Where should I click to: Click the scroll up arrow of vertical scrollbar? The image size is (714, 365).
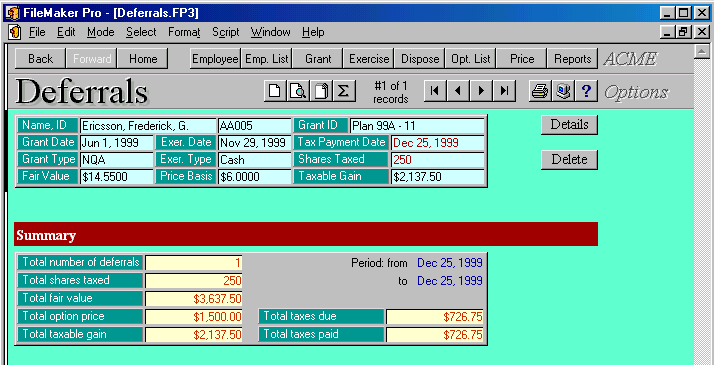click(702, 51)
